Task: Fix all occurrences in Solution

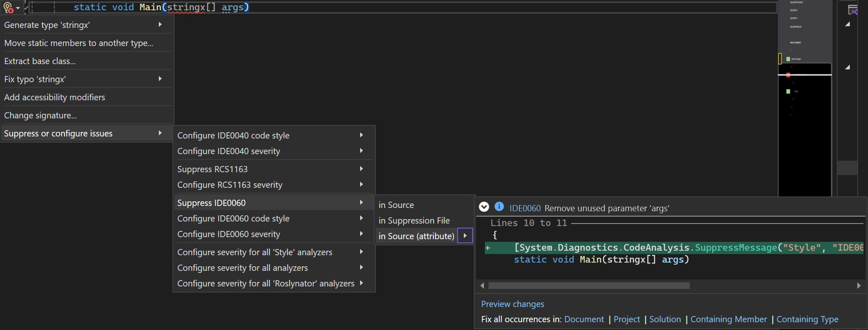Action: point(665,319)
